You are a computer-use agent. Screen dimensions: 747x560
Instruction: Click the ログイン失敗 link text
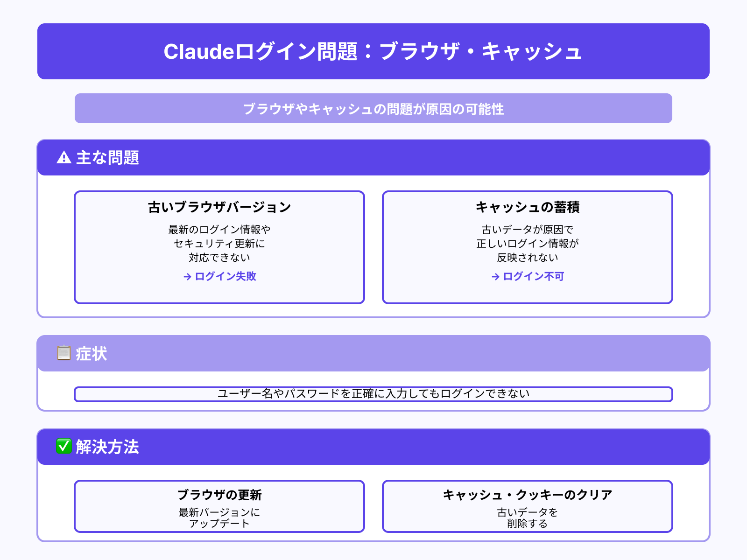point(226,276)
